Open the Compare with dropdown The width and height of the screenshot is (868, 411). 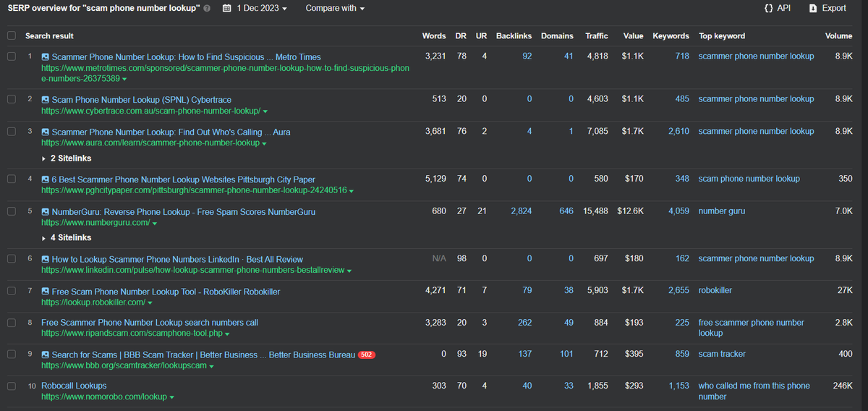[x=335, y=9]
